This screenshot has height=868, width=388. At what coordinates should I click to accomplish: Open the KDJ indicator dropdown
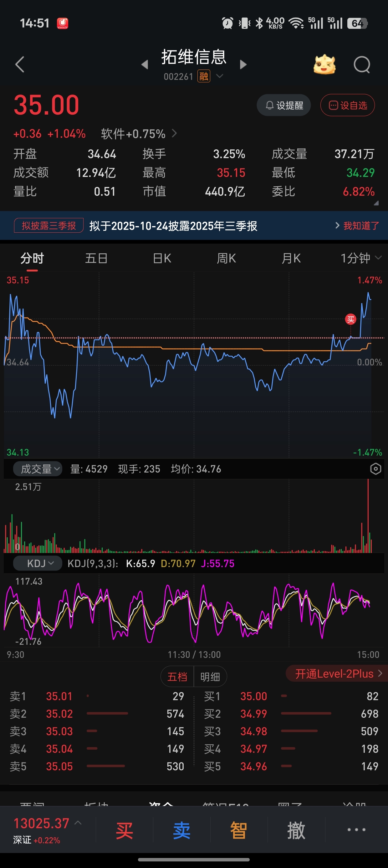click(x=38, y=563)
